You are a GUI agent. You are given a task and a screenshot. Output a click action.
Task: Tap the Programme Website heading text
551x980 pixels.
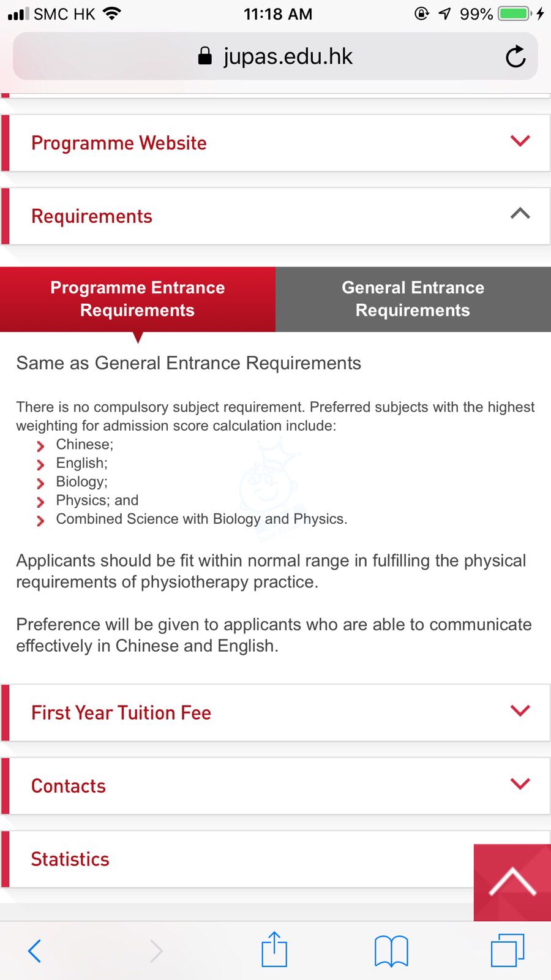tap(119, 143)
